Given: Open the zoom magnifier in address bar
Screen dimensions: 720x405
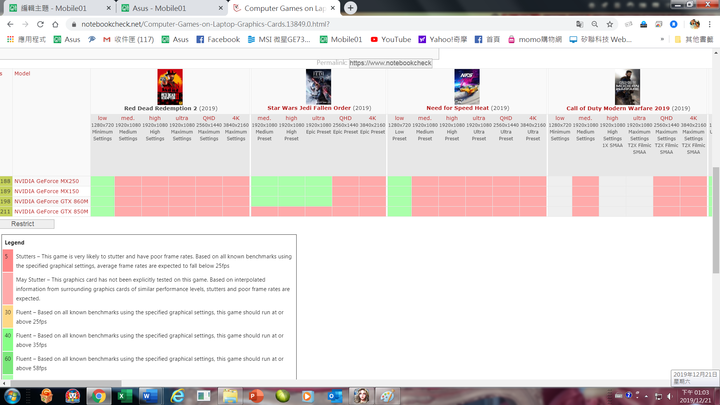Looking at the screenshot, I should point(595,24).
